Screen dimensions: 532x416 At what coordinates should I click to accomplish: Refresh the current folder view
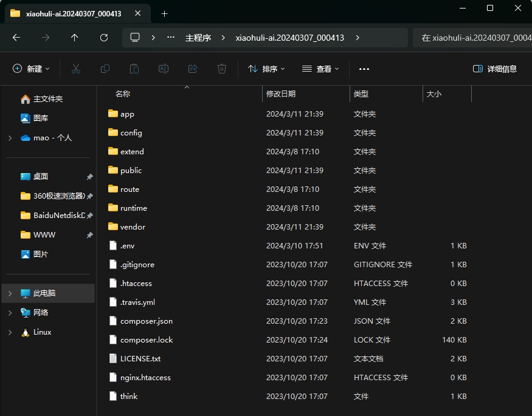pos(104,38)
